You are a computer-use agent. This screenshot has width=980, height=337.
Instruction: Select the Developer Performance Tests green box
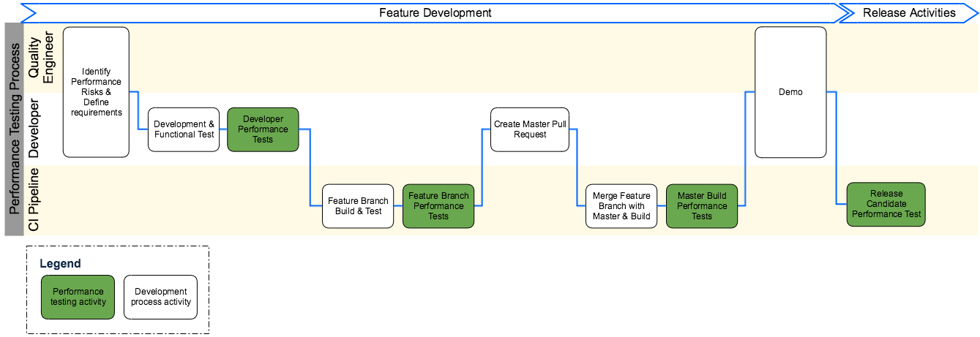click(x=263, y=129)
